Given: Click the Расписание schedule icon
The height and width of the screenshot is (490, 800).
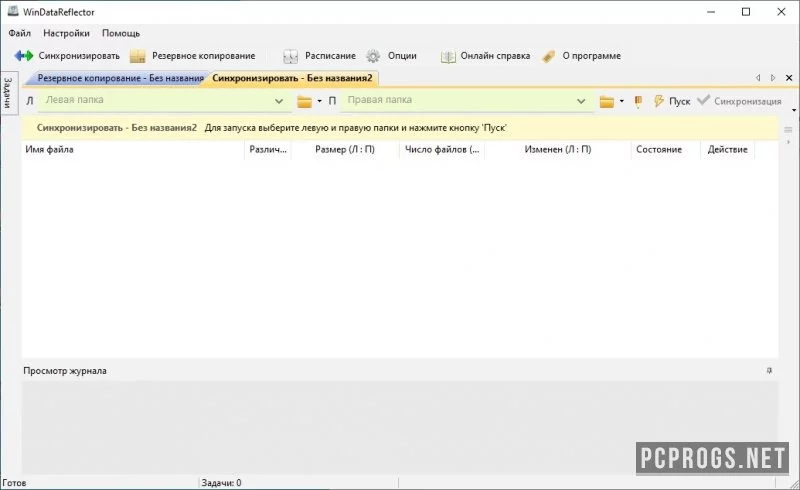Looking at the screenshot, I should tap(290, 56).
